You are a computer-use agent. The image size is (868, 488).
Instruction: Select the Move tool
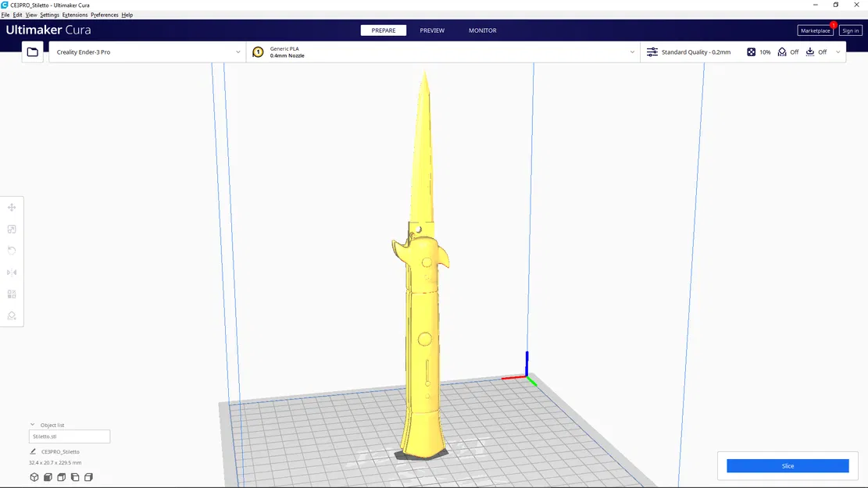pyautogui.click(x=11, y=207)
